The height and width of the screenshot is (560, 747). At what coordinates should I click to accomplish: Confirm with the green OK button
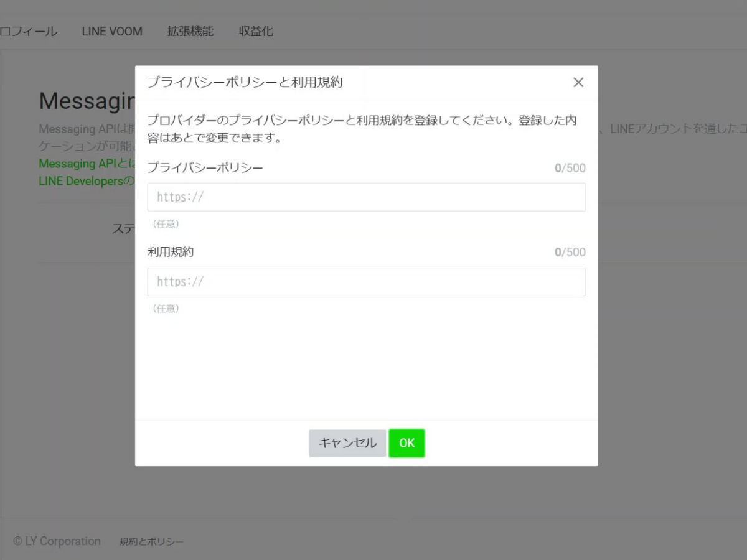[406, 443]
